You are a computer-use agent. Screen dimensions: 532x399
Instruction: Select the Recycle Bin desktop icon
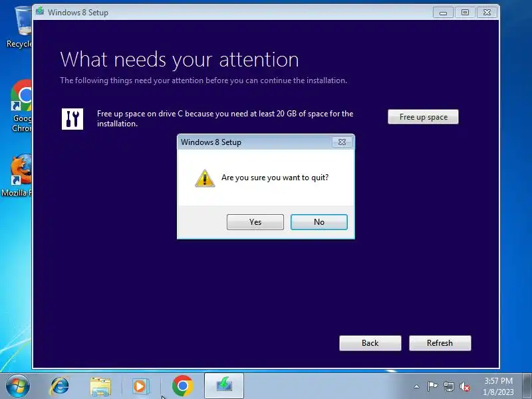tap(19, 27)
